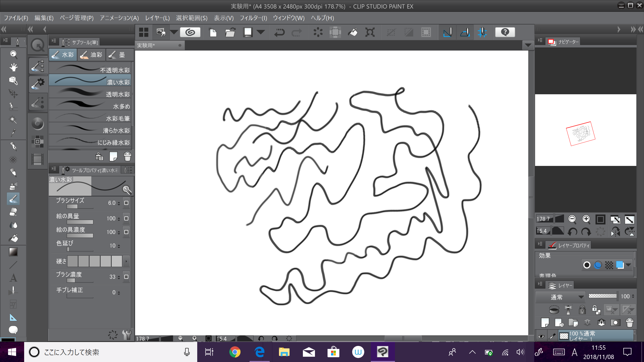This screenshot has width=644, height=362.
Task: Toggle ブラシサイズ pressure settings box
Action: tap(126, 203)
